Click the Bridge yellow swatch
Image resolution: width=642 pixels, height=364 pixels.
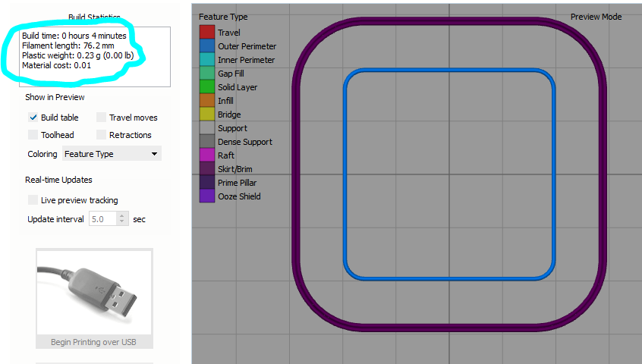coord(206,115)
